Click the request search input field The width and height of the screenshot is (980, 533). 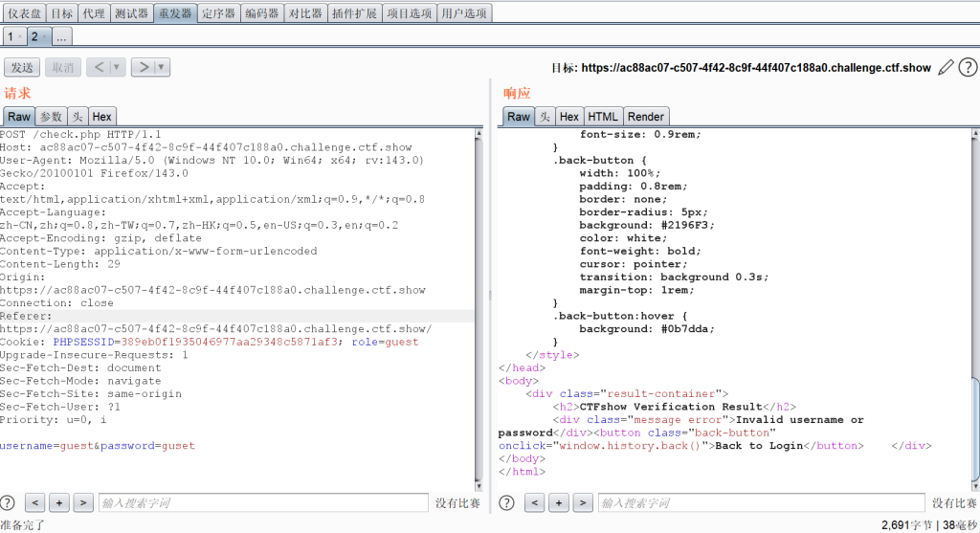[263, 502]
